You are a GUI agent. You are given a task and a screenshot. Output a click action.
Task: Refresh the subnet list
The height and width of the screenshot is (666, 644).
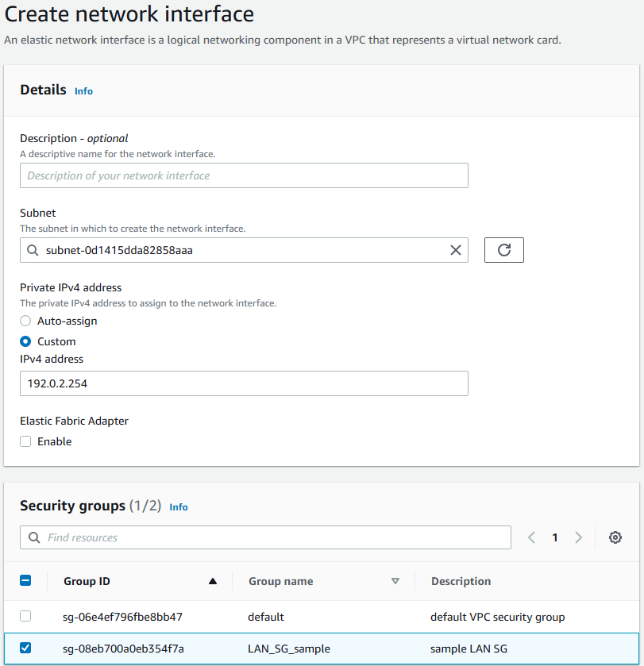coord(503,249)
